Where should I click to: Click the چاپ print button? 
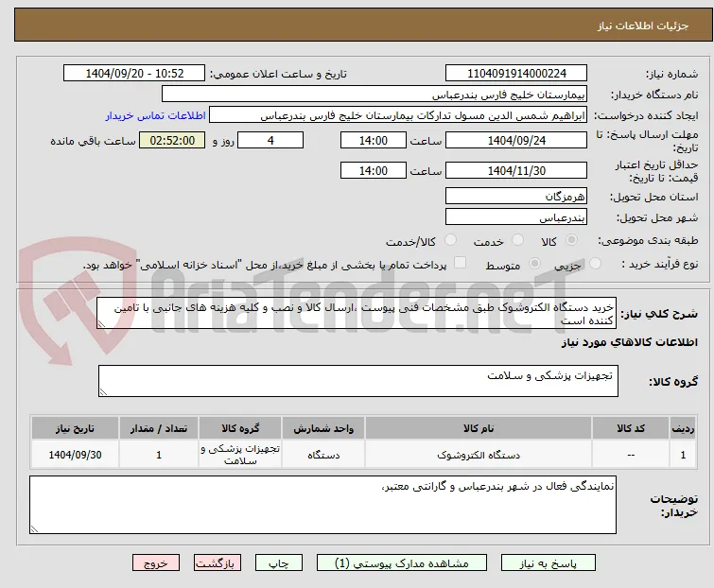click(279, 563)
